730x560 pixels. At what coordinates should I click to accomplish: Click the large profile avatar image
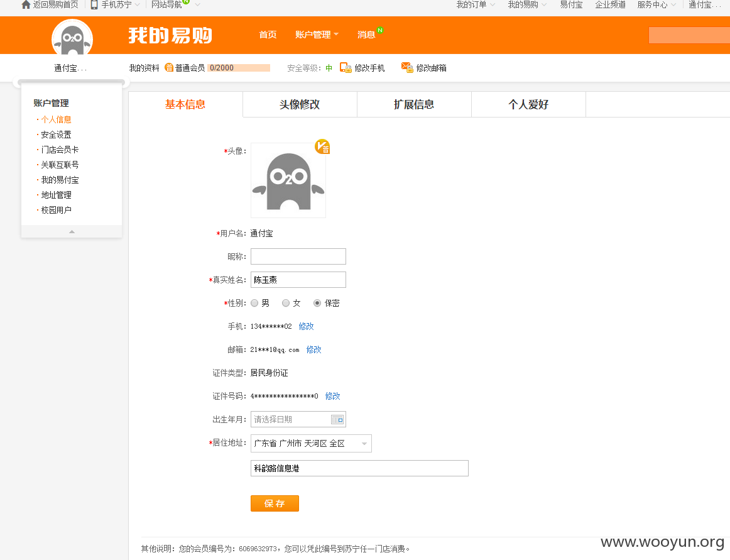(x=288, y=180)
